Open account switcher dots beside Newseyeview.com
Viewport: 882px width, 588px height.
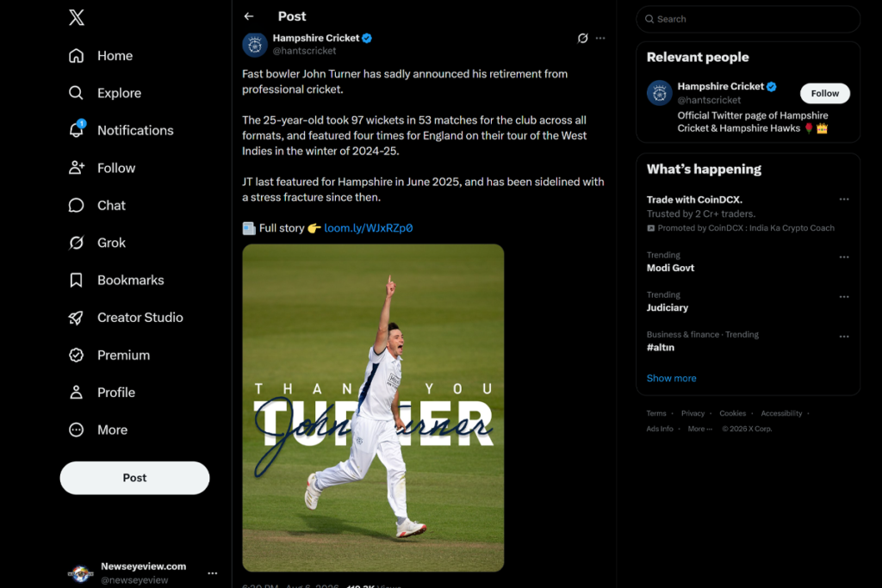tap(212, 573)
